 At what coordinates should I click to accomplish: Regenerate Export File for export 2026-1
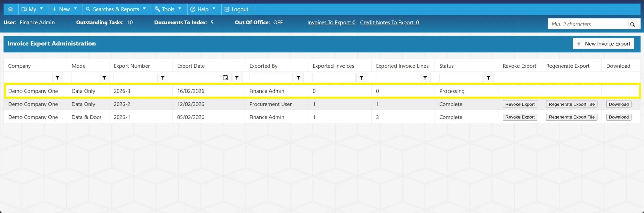click(572, 117)
